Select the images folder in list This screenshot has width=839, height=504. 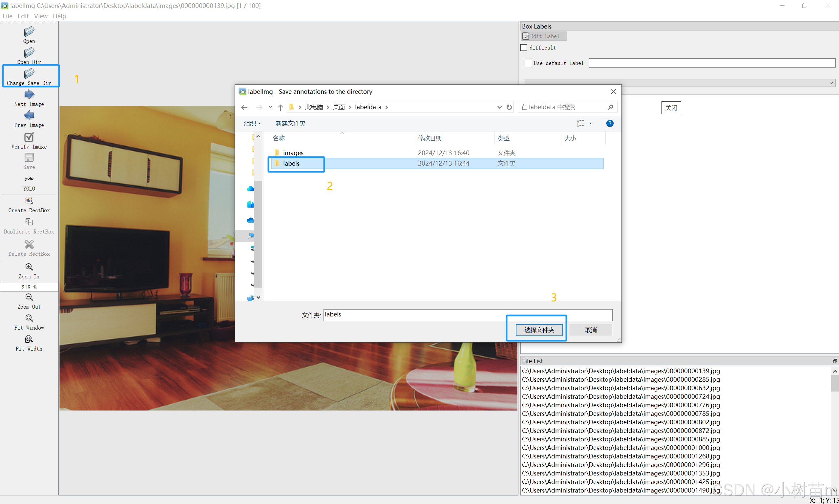pos(293,153)
